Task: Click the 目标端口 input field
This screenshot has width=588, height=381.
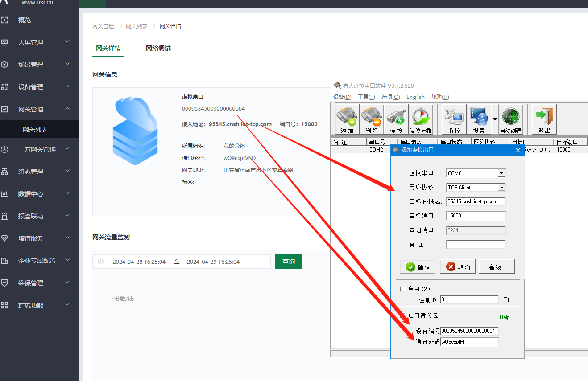Action: pos(476,216)
